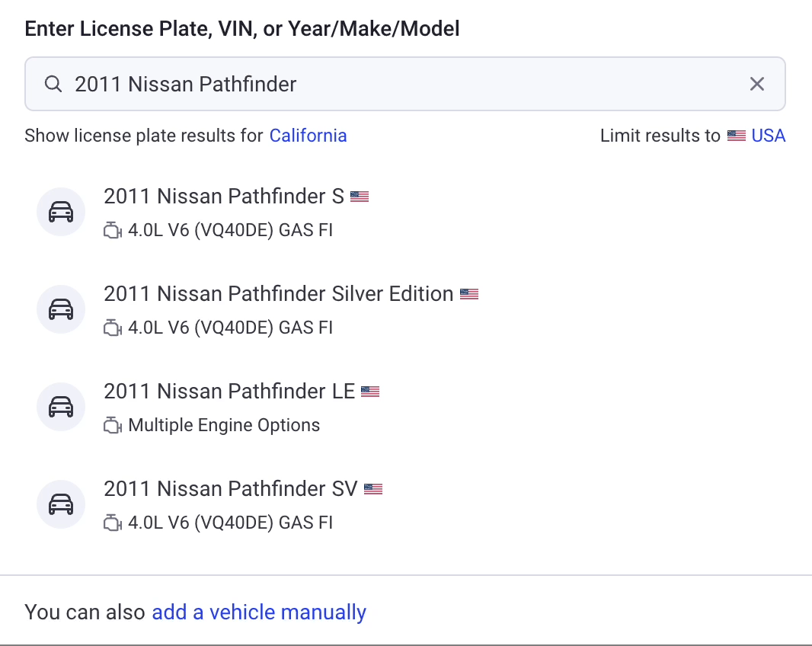
Task: Click the X to clear the search field
Action: (x=757, y=84)
